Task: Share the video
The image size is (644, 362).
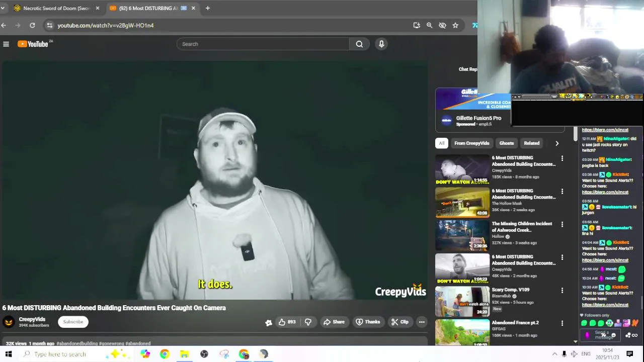Action: click(334, 322)
